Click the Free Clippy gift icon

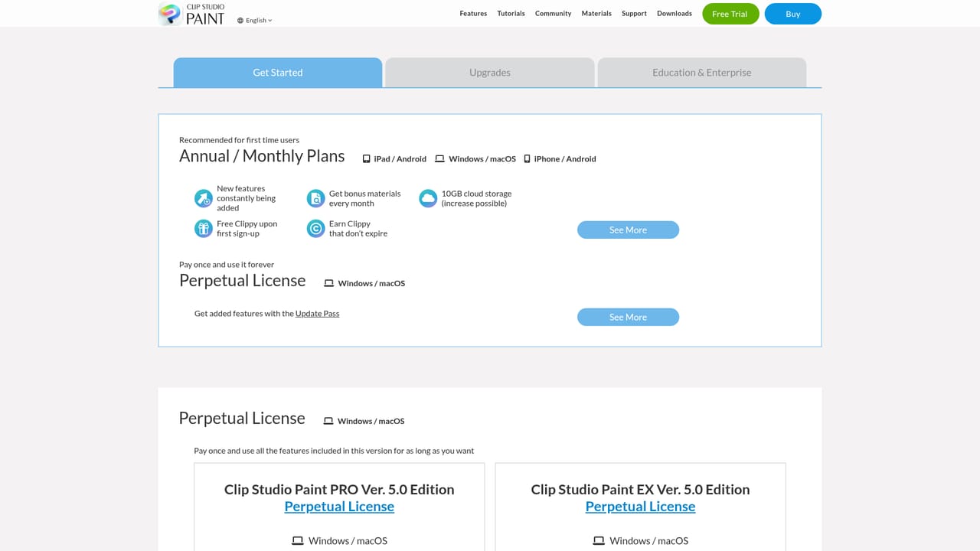[203, 228]
